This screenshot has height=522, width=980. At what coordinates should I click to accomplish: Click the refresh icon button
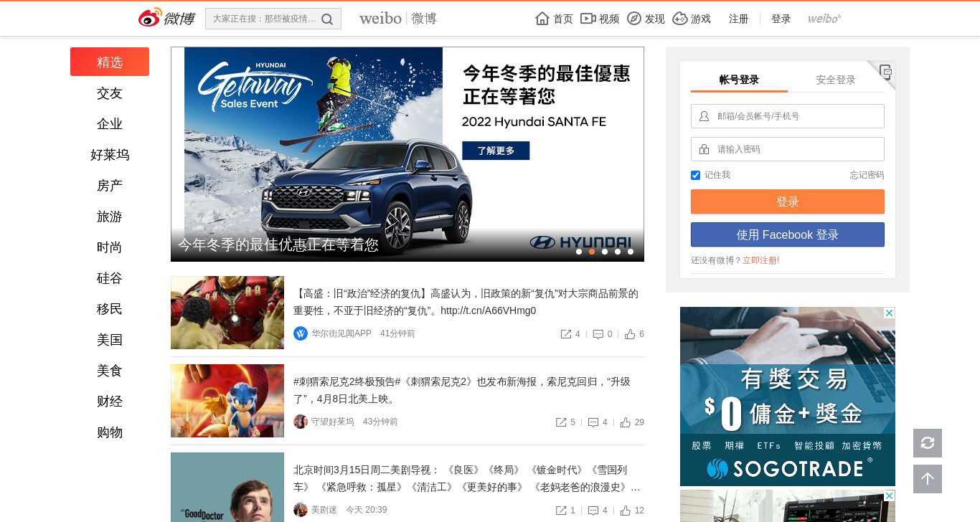pyautogui.click(x=928, y=443)
